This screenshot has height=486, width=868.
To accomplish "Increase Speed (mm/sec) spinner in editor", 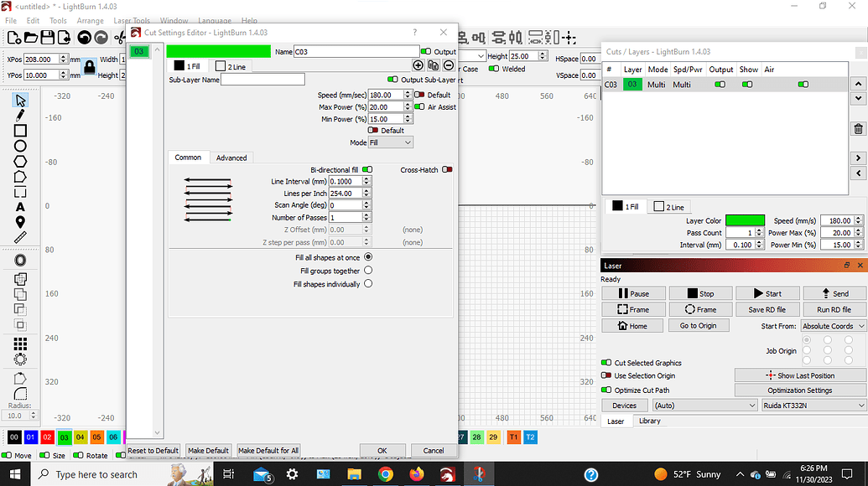I will tap(408, 93).
